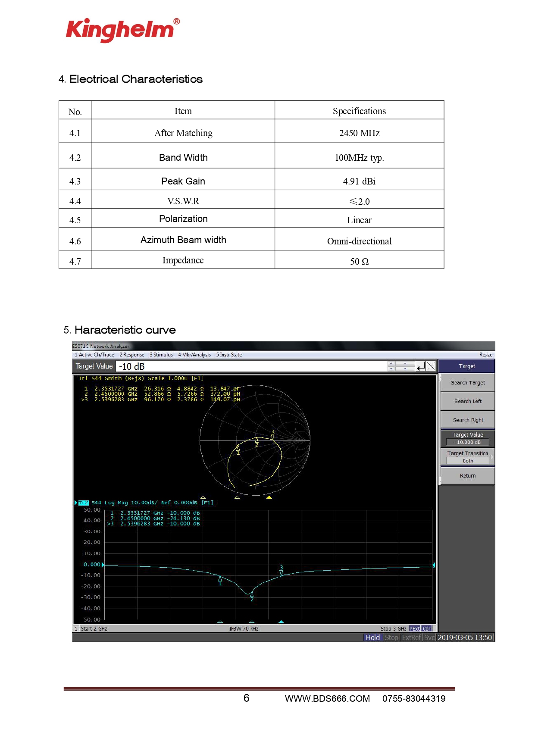This screenshot has height=756, width=535.
Task: Open the 2 Response menu
Action: [x=132, y=355]
